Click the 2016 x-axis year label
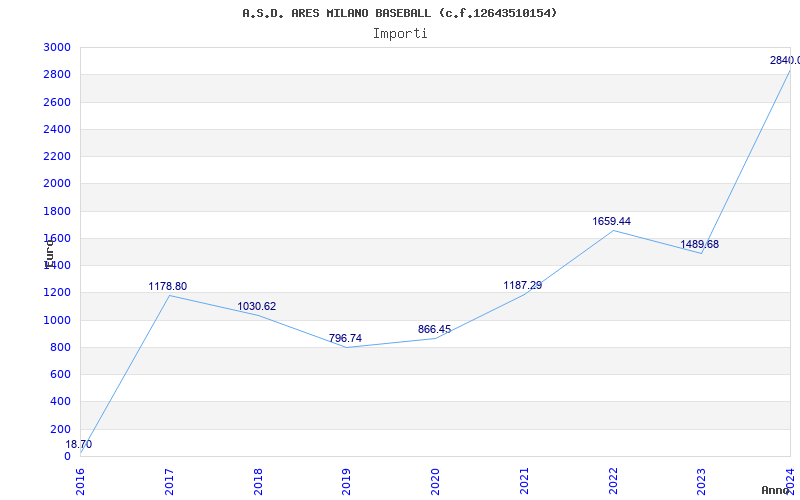Image resolution: width=800 pixels, height=500 pixels. click(x=81, y=481)
